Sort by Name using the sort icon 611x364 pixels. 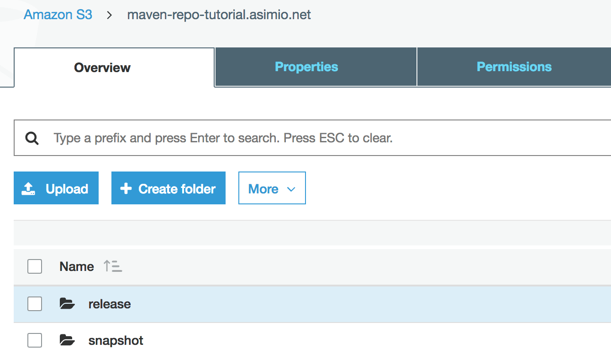pyautogui.click(x=112, y=266)
